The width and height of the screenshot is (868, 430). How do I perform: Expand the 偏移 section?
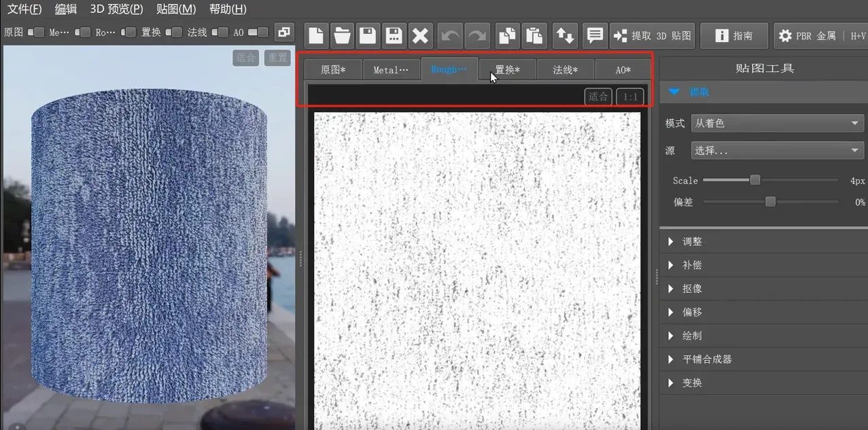[763, 312]
